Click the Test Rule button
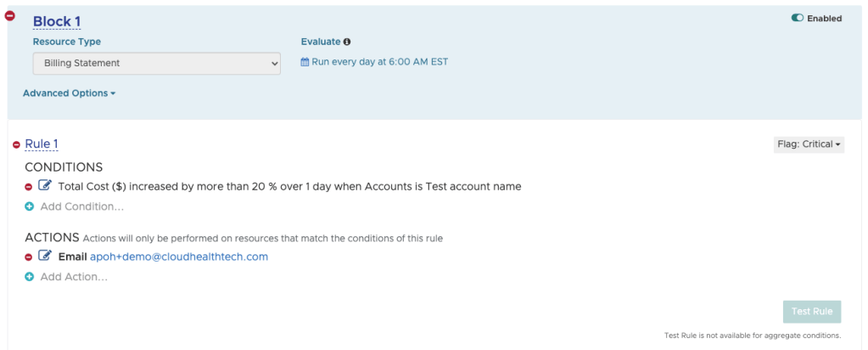868x350 pixels. tap(811, 312)
